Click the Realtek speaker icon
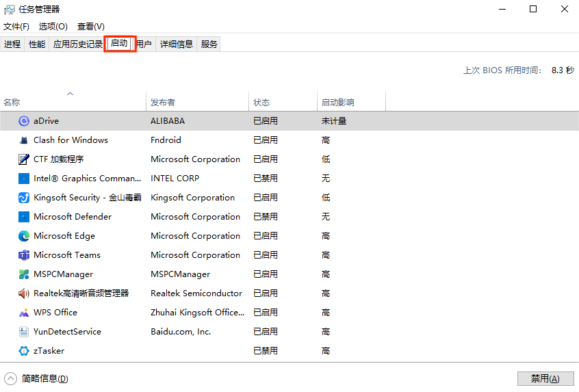The width and height of the screenshot is (579, 392). pos(24,293)
